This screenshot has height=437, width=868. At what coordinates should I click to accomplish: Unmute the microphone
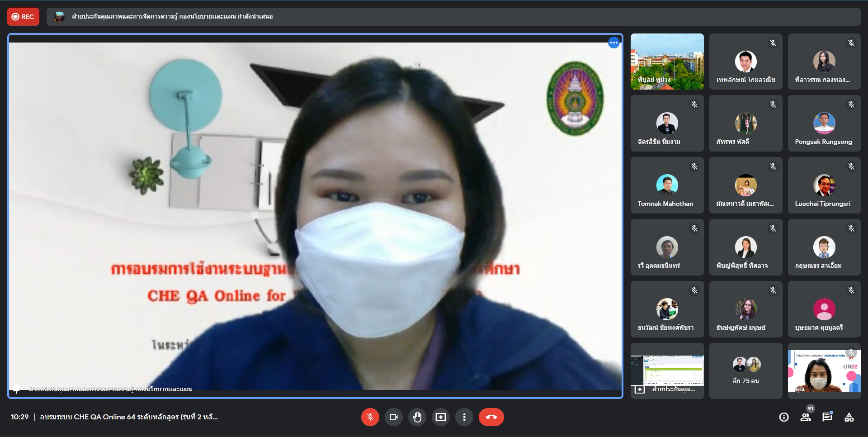coord(370,417)
